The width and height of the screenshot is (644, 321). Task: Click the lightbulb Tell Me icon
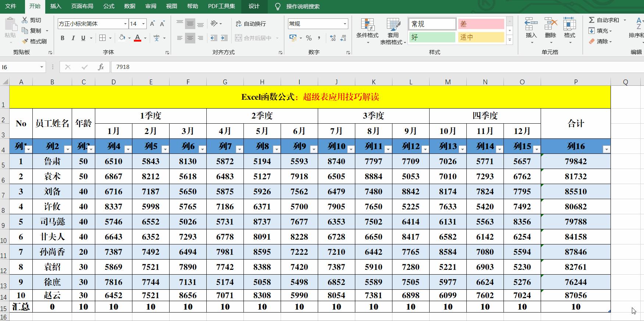(278, 6)
